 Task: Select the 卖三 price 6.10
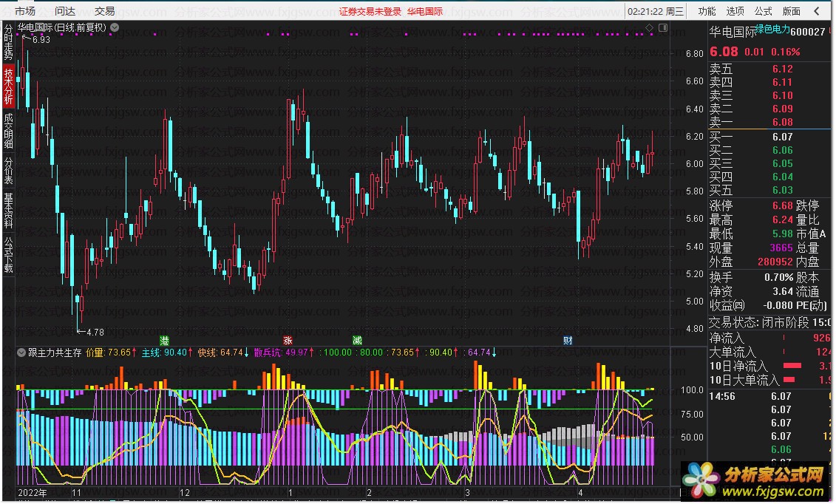pyautogui.click(x=782, y=95)
